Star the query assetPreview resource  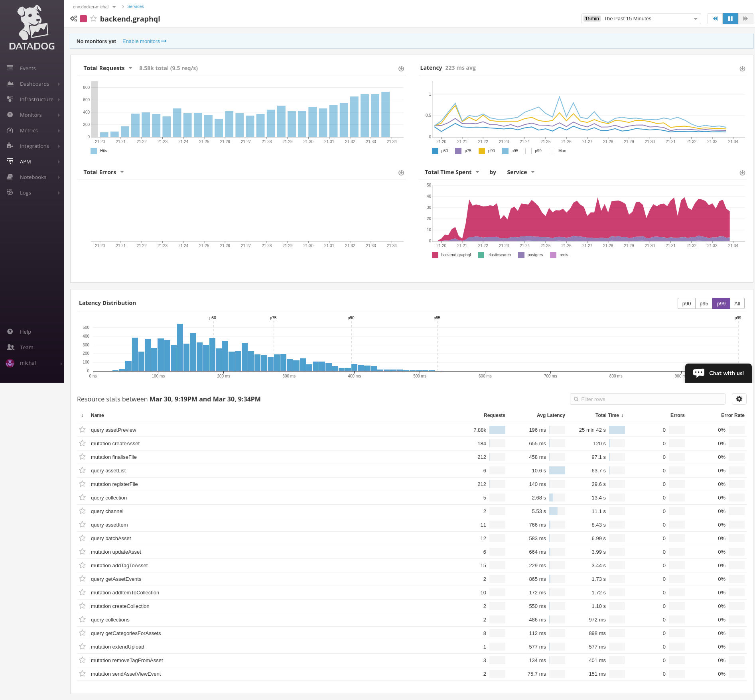coord(83,430)
